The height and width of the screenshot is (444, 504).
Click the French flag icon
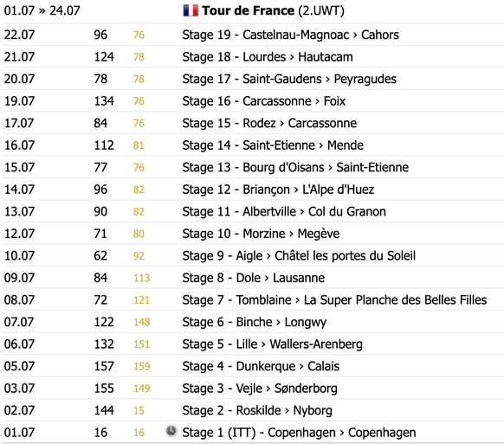click(191, 10)
